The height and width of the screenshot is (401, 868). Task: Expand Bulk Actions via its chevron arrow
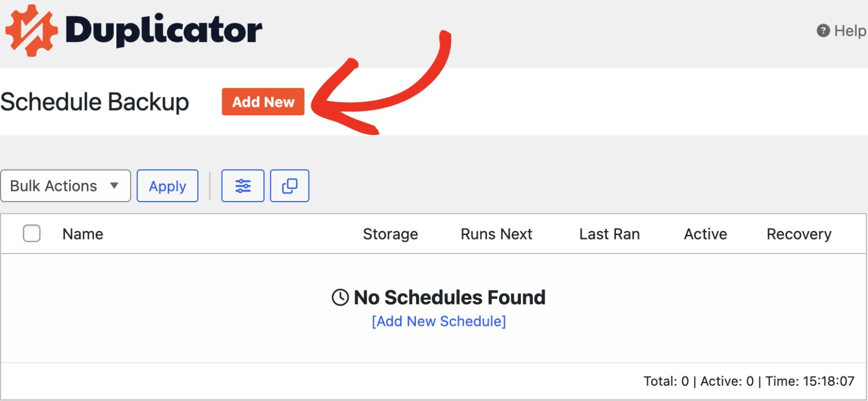[115, 186]
